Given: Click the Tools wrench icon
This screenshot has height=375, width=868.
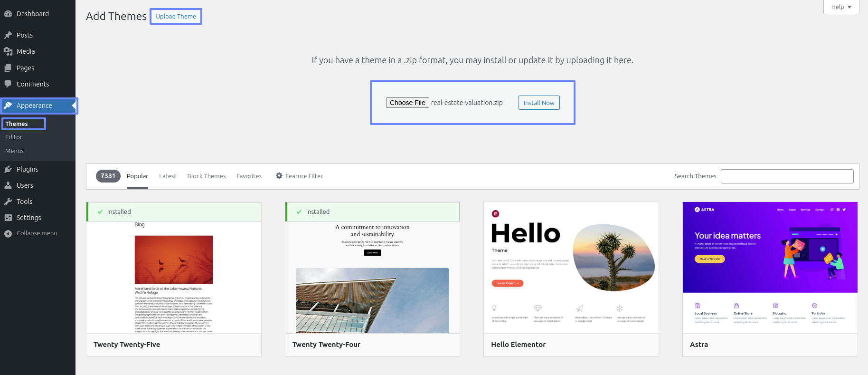Looking at the screenshot, I should pyautogui.click(x=8, y=202).
